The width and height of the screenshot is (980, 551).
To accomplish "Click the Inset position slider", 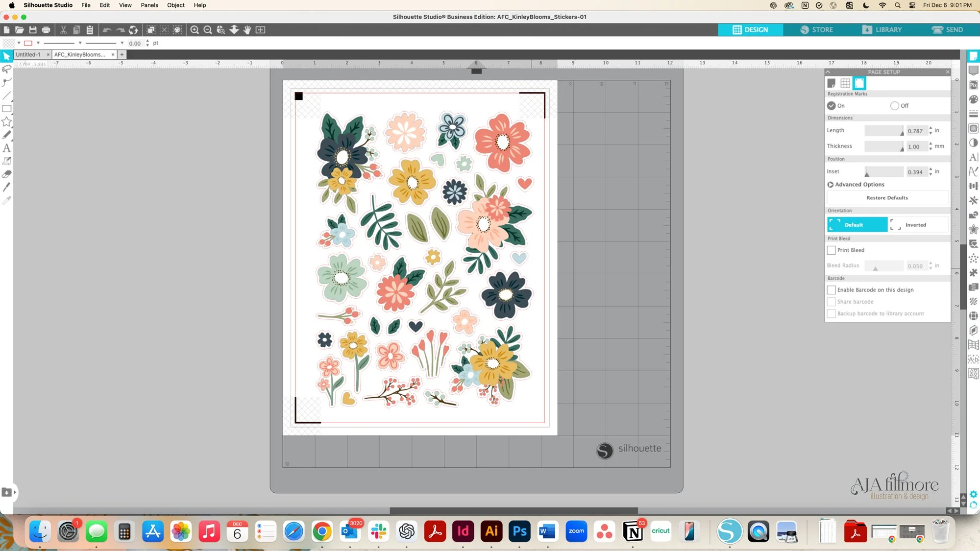I will pyautogui.click(x=883, y=172).
